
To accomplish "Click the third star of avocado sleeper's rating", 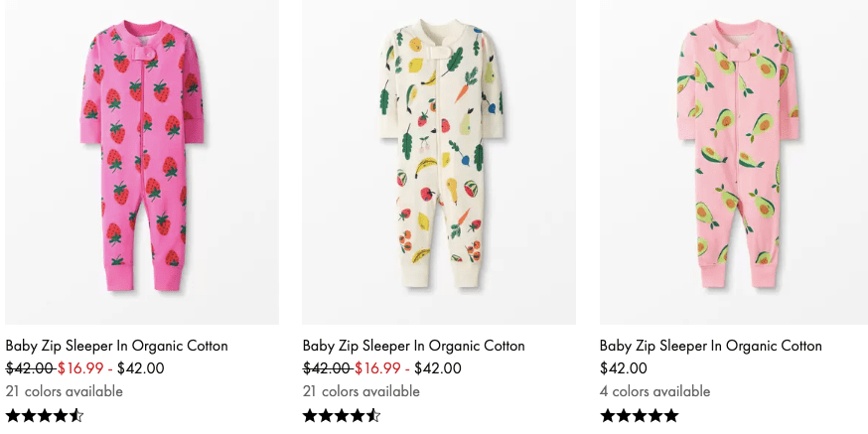I will 640,415.
